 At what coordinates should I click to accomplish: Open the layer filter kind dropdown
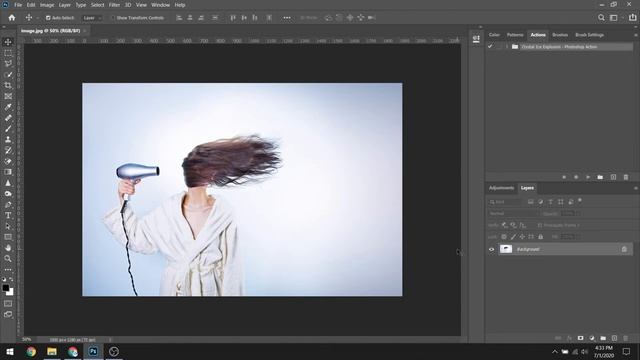pos(505,202)
